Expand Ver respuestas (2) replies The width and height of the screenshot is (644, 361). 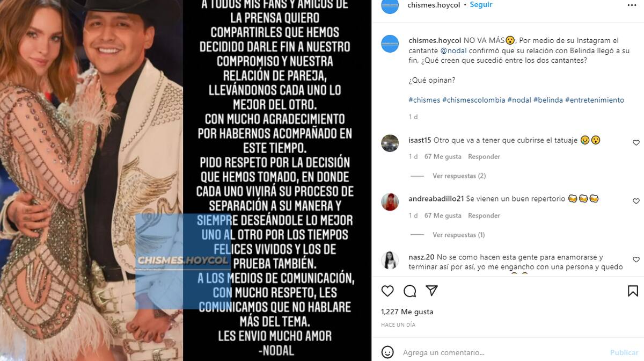point(459,176)
